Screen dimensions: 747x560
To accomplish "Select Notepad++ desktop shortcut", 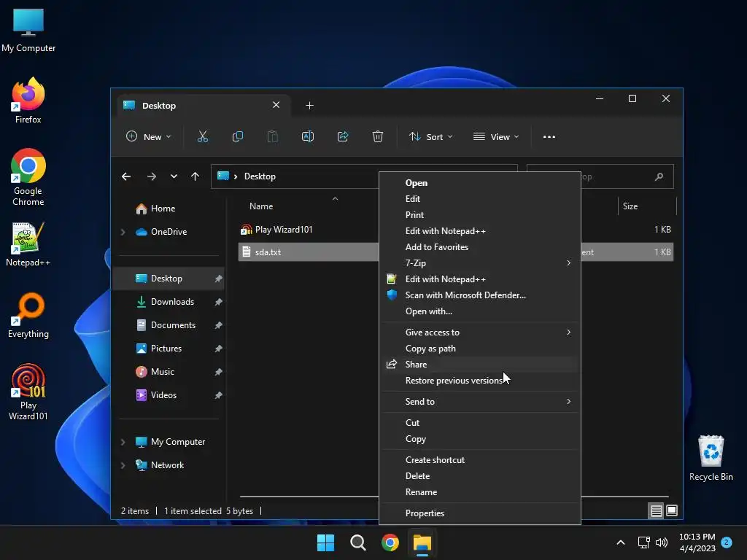I will [x=28, y=244].
